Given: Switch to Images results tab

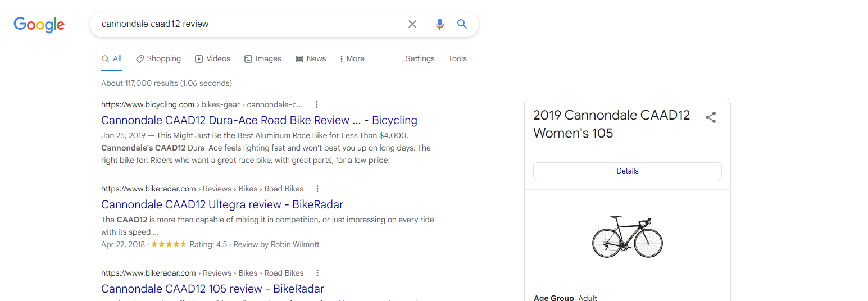Looking at the screenshot, I should click(x=263, y=58).
